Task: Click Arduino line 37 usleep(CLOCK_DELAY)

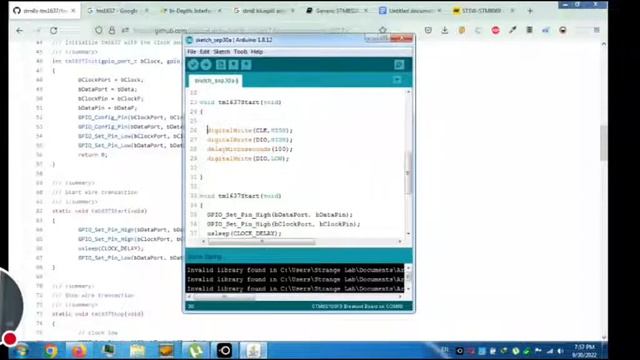Action: click(x=244, y=233)
